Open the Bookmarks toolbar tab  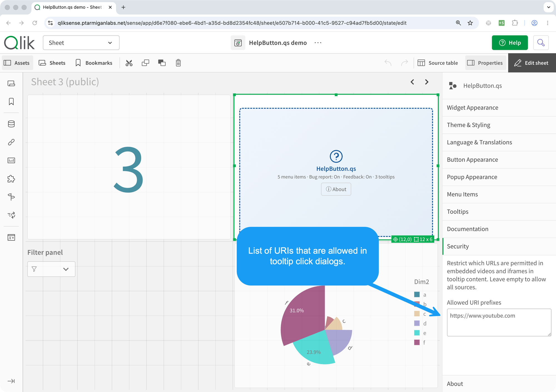tap(94, 63)
